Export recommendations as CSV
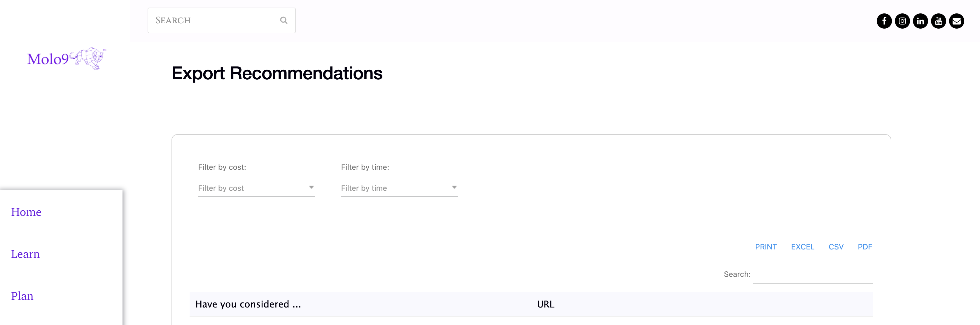The height and width of the screenshot is (325, 980). [x=836, y=247]
